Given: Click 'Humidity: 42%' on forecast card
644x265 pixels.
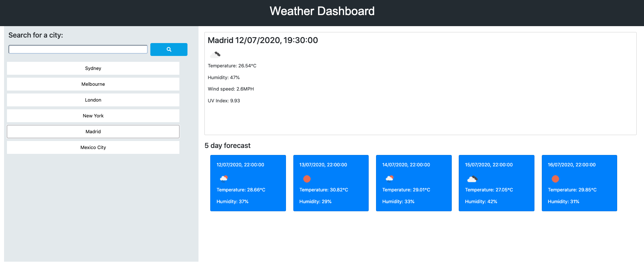Looking at the screenshot, I should pyautogui.click(x=481, y=202).
